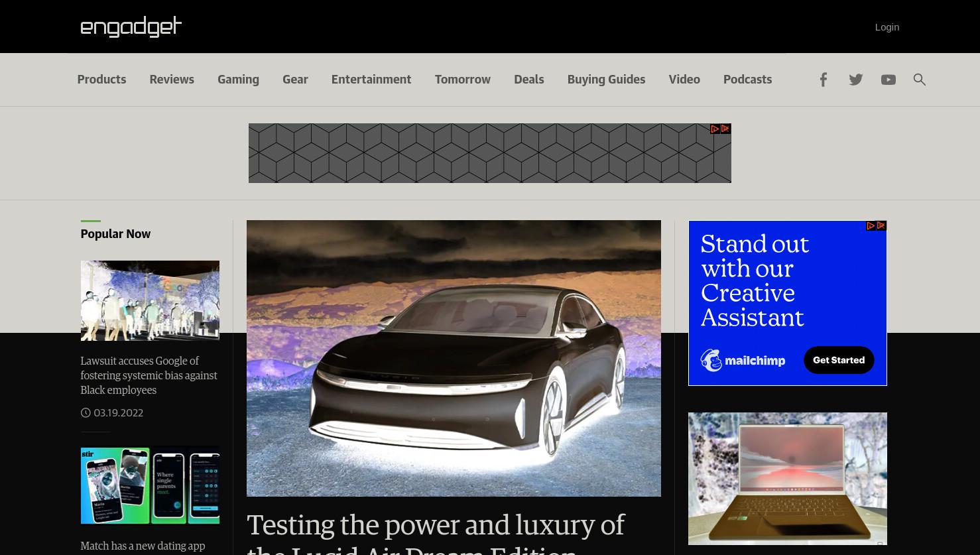
Task: Click the Popular Now heading
Action: click(115, 234)
